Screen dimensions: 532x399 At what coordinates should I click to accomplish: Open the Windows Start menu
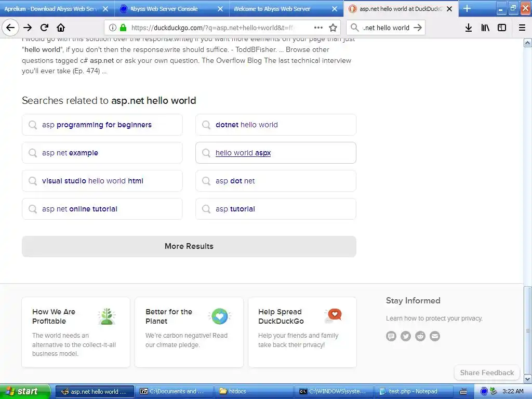click(x=25, y=391)
